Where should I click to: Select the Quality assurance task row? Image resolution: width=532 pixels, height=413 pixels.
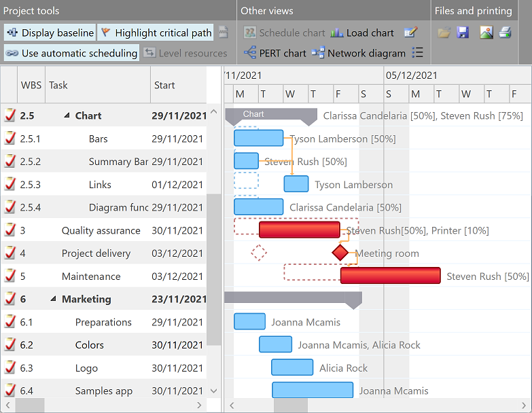pos(101,230)
